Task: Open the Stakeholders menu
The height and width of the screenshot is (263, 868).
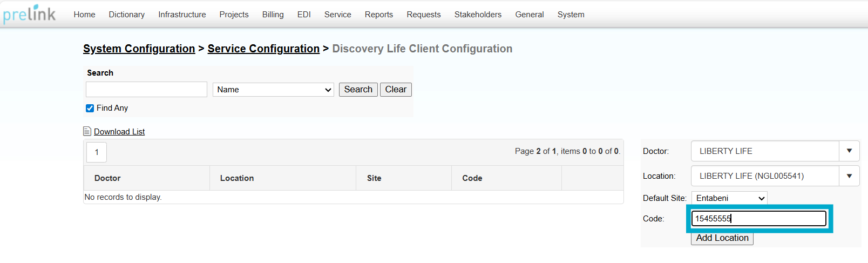Action: (x=478, y=15)
